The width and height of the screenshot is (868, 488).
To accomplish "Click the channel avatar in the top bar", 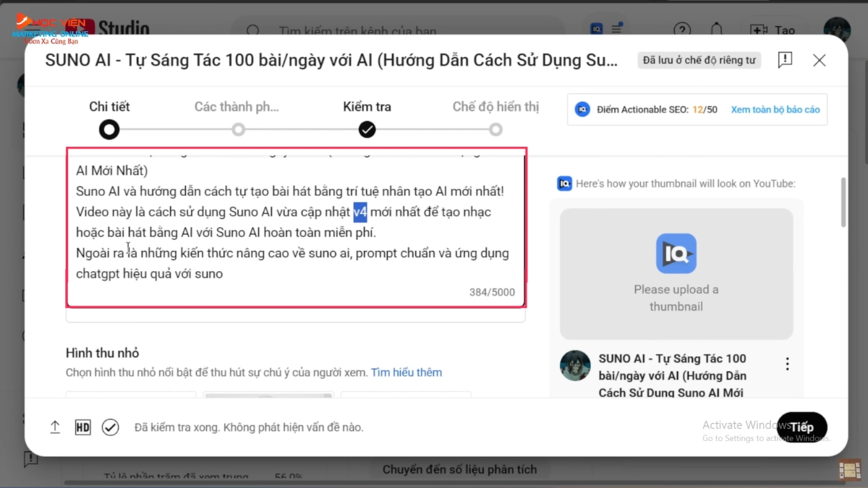I will point(836,30).
